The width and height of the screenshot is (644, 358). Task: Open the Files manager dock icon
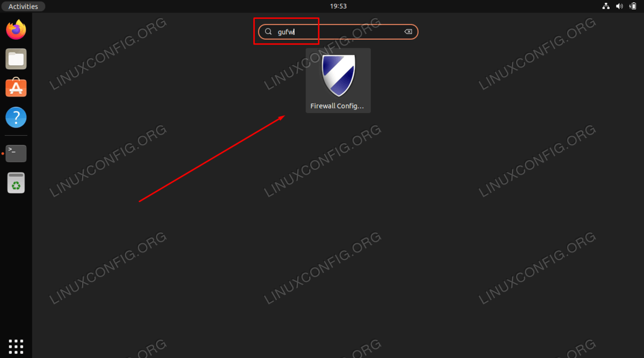(x=16, y=58)
